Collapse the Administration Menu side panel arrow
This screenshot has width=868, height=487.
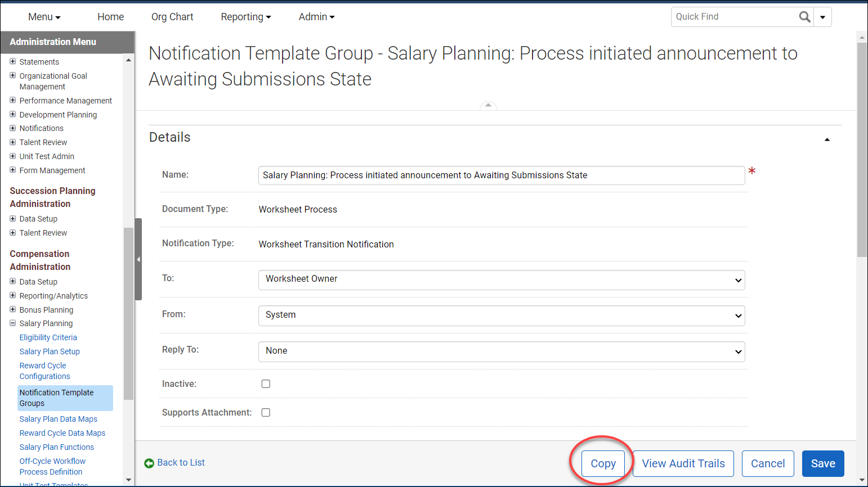pyautogui.click(x=138, y=259)
